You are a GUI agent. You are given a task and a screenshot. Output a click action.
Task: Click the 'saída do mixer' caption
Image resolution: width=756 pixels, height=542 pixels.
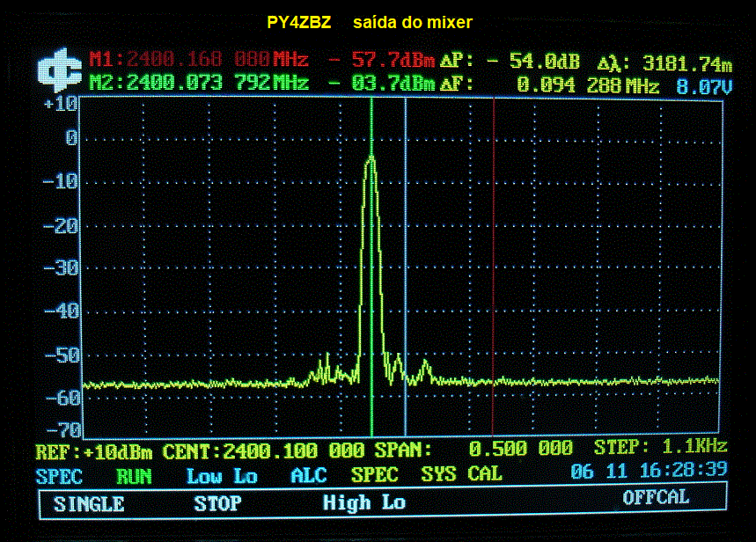tap(413, 22)
